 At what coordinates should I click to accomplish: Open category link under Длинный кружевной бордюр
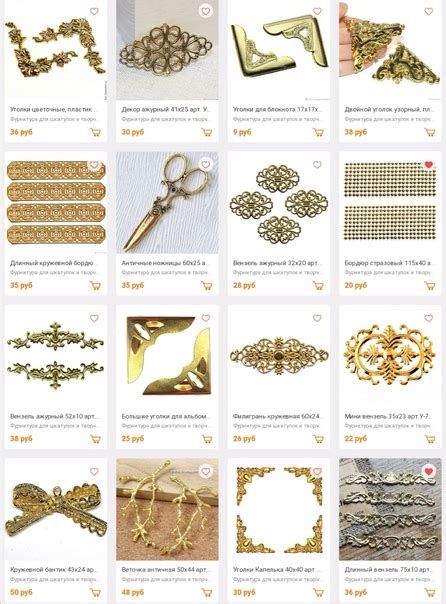(x=53, y=272)
